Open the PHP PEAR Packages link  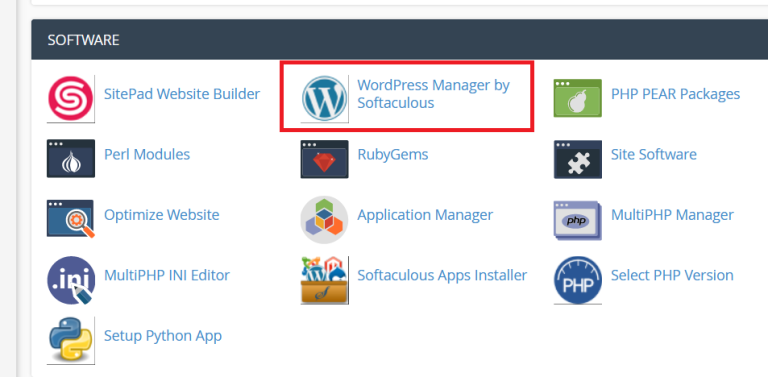[x=675, y=94]
